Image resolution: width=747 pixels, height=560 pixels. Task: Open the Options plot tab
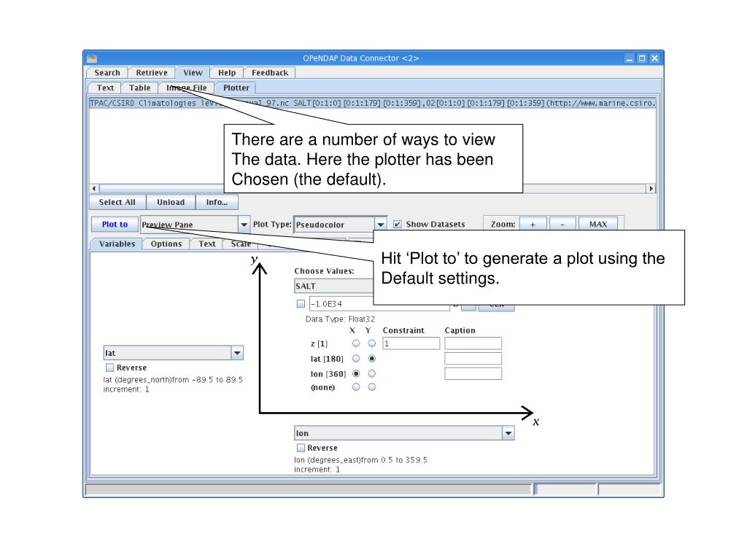point(166,244)
